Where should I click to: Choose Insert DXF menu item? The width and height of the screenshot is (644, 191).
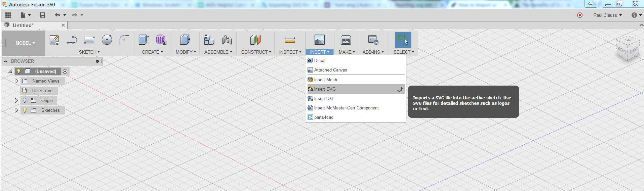coord(356,98)
